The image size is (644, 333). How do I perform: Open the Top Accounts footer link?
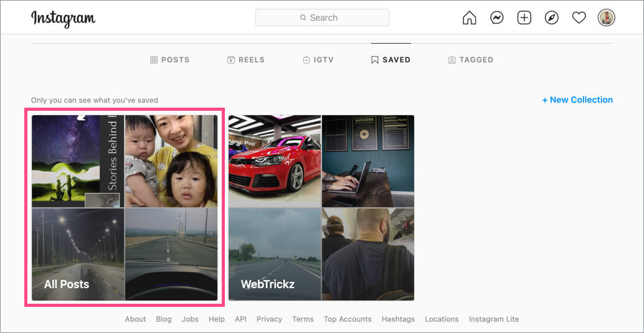[348, 319]
